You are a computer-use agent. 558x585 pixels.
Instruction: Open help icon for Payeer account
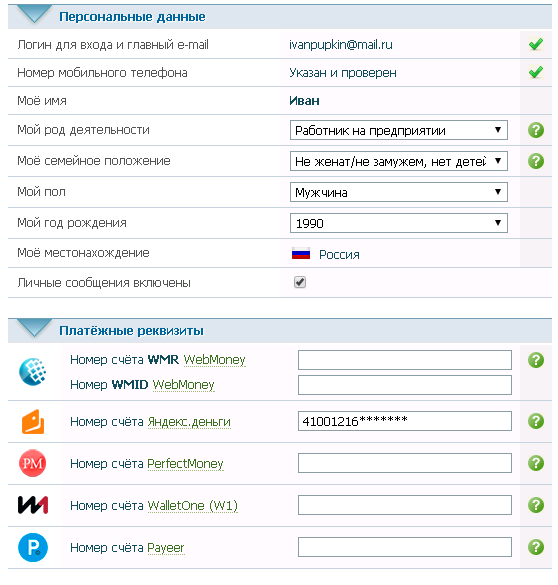536,547
